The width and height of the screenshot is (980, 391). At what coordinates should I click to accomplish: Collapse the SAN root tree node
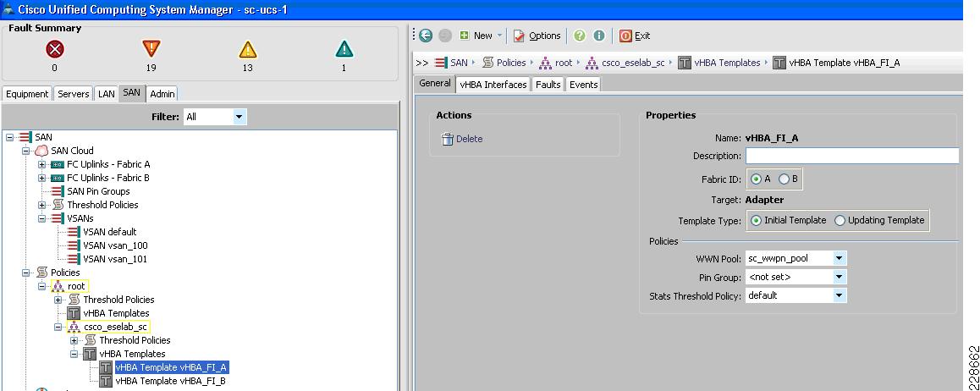point(10,137)
